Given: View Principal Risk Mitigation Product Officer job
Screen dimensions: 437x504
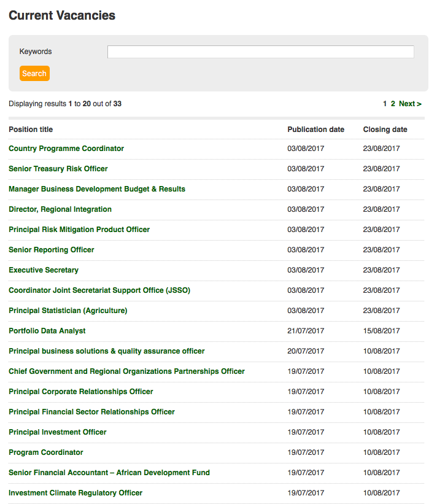Looking at the screenshot, I should (x=79, y=230).
